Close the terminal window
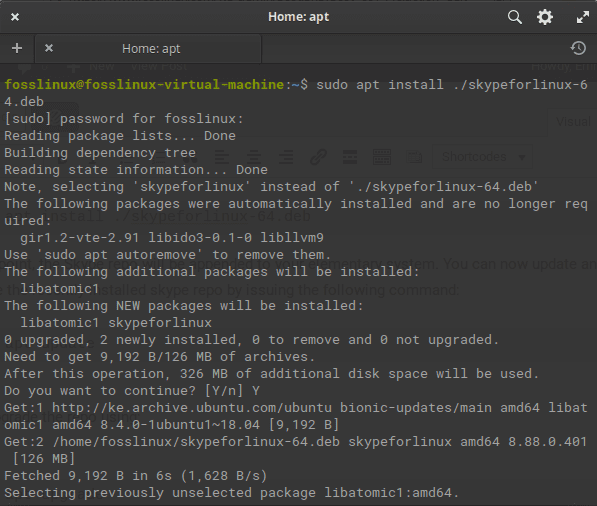Image resolution: width=597 pixels, height=506 pixels. 15,17
